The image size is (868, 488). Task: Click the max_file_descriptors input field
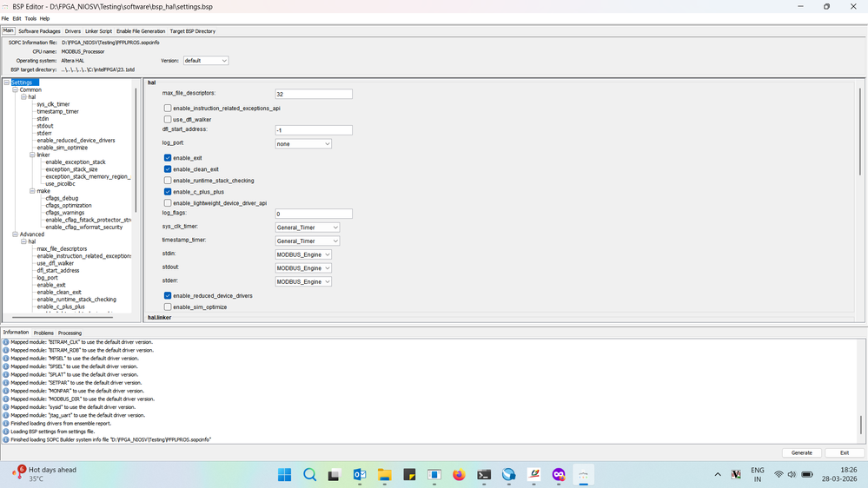(x=314, y=94)
